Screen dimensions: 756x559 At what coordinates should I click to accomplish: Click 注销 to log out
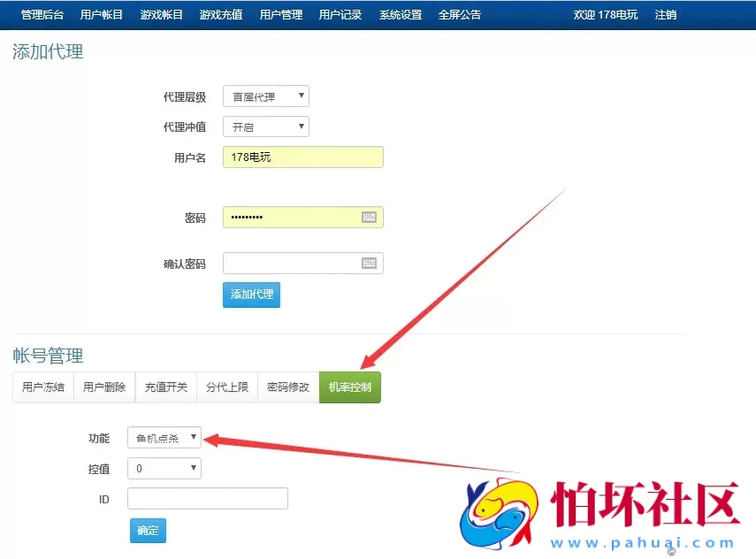coord(665,14)
